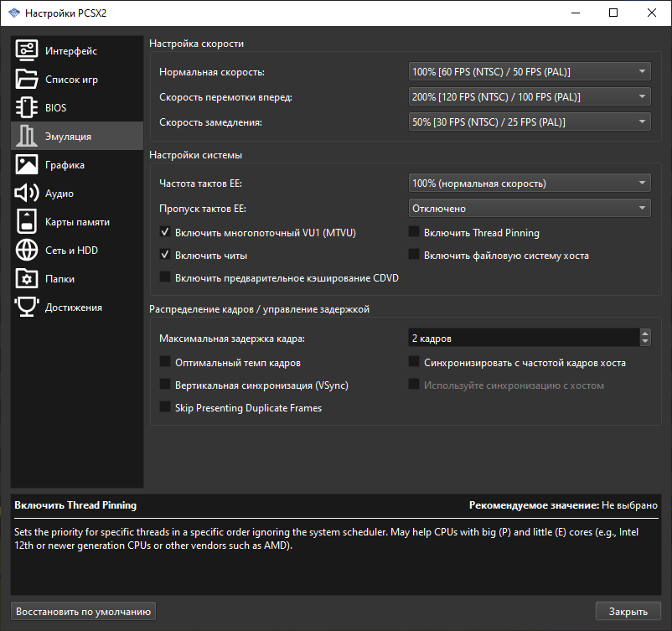This screenshot has width=672, height=631.
Task: Click the Аудио speaker icon
Action: [x=27, y=193]
